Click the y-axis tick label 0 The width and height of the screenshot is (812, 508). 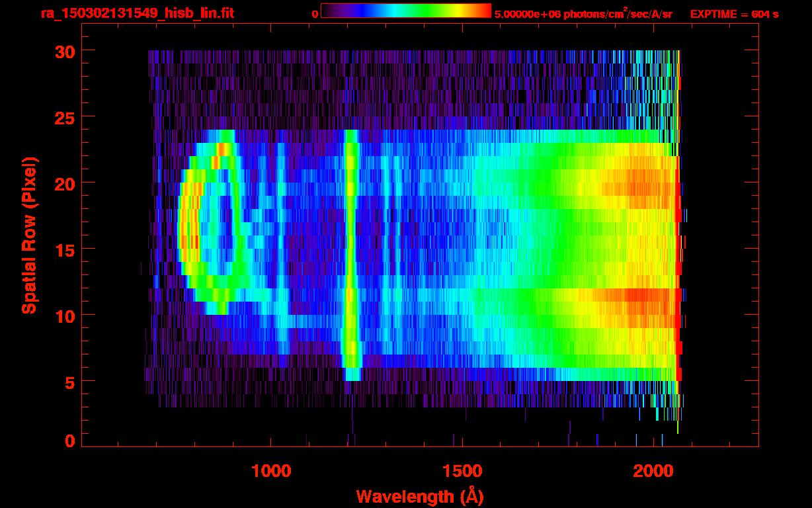coord(69,441)
